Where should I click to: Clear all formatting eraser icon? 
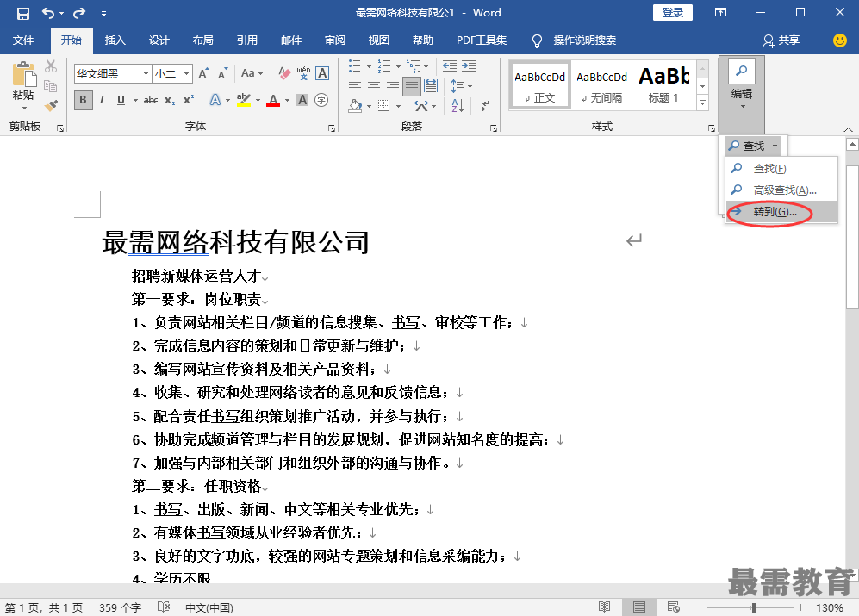pos(284,73)
